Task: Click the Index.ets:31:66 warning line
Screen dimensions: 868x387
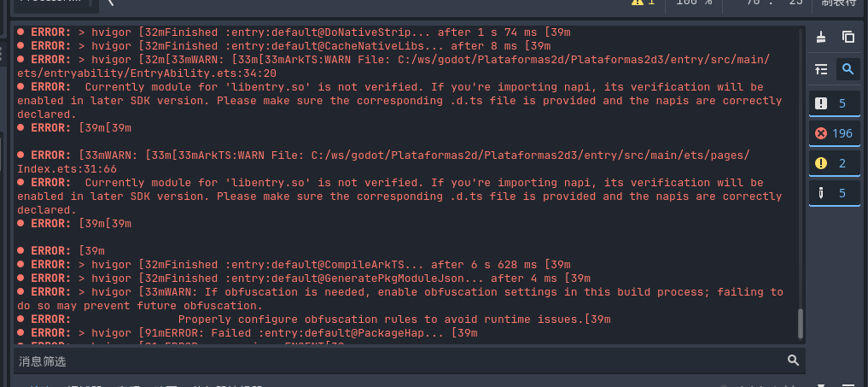Action: click(x=383, y=162)
